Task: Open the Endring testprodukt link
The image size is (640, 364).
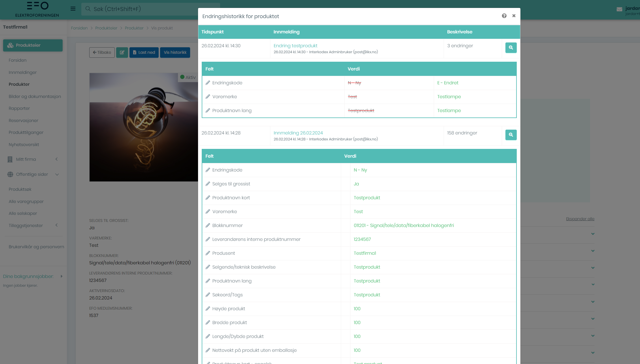Action: point(295,46)
